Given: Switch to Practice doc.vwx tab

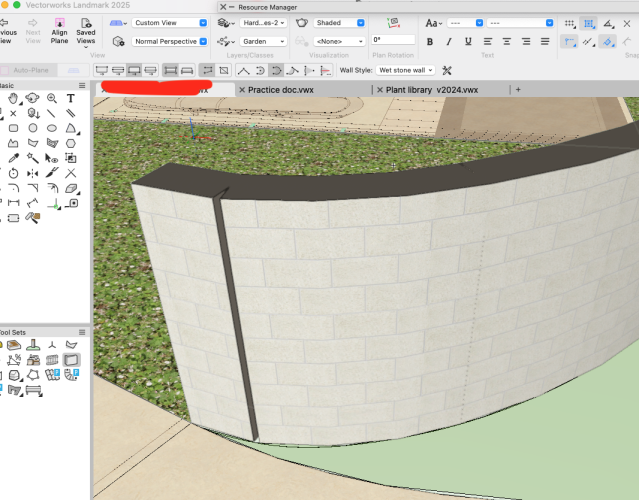Looking at the screenshot, I should (280, 90).
